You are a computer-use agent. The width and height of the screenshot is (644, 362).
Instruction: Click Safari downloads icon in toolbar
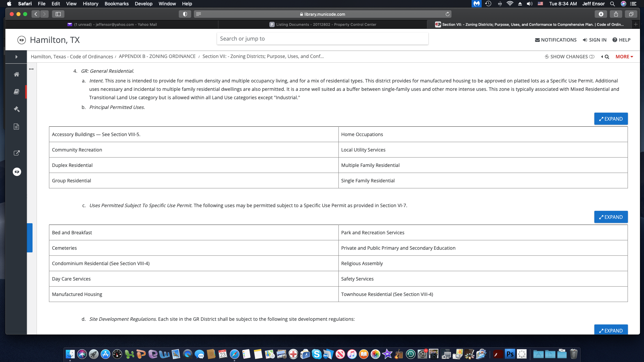[x=601, y=14]
